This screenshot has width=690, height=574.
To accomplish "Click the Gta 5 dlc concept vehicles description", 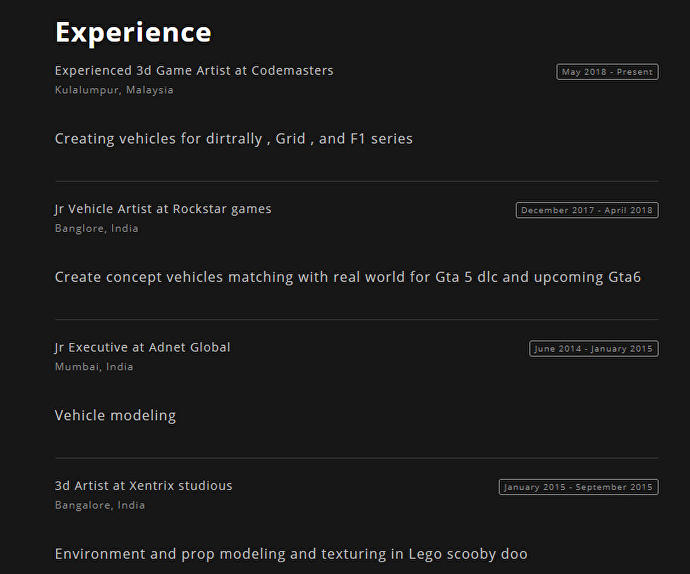I will point(347,277).
